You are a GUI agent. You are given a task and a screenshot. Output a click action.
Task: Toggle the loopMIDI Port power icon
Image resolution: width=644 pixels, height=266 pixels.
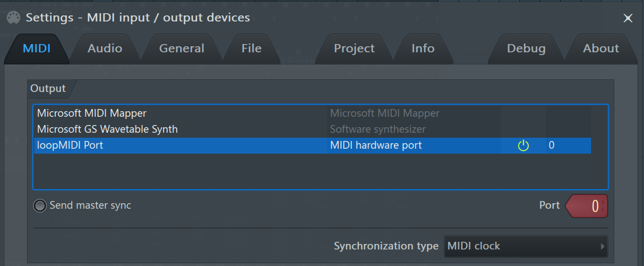[x=523, y=146]
